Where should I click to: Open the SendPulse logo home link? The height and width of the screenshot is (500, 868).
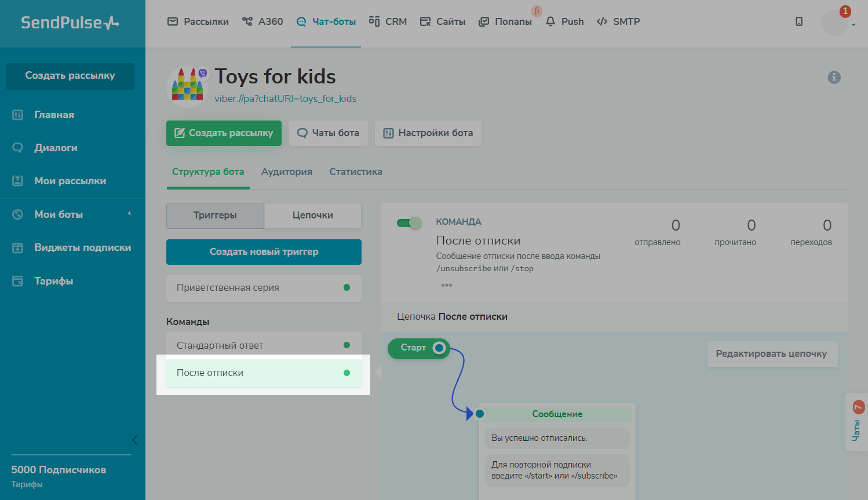pos(70,23)
